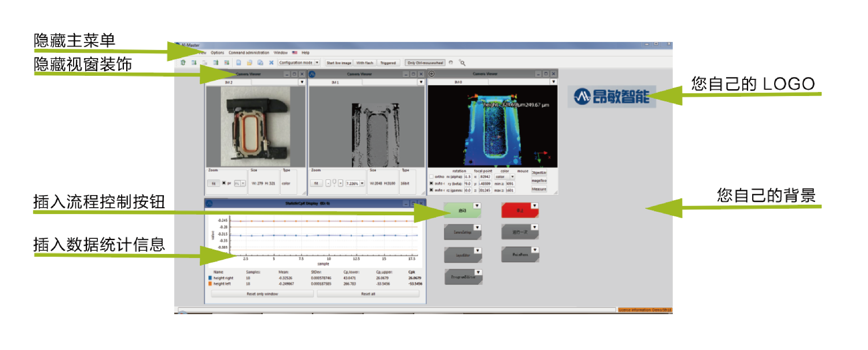The height and width of the screenshot is (350, 868).
Task: Click the circular icon of IM 0 Camera Viewer
Action: 432,73
